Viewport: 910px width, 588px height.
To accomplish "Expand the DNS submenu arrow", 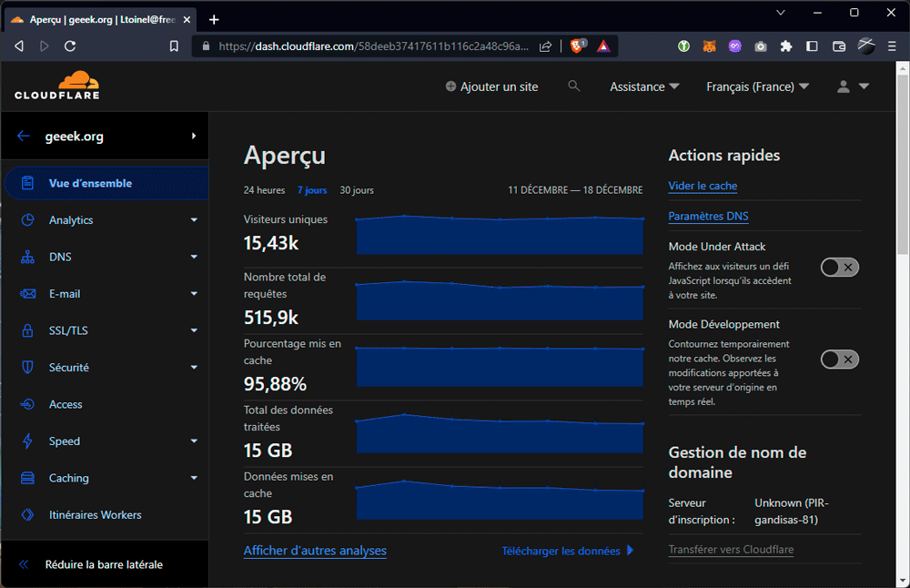I will [194, 257].
